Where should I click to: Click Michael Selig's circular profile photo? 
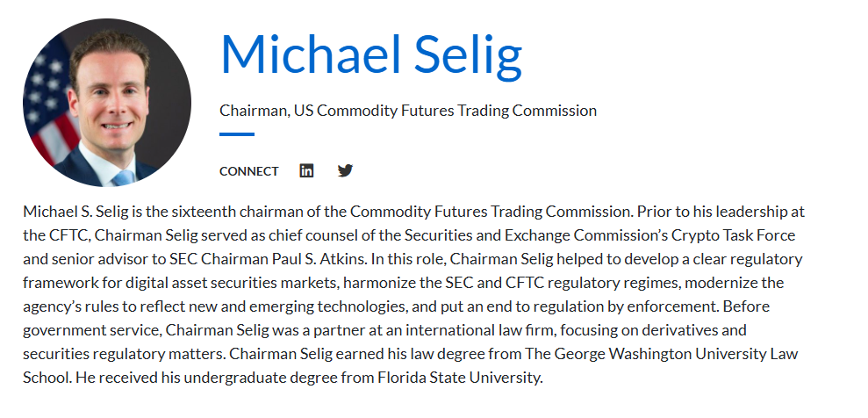pyautogui.click(x=107, y=103)
